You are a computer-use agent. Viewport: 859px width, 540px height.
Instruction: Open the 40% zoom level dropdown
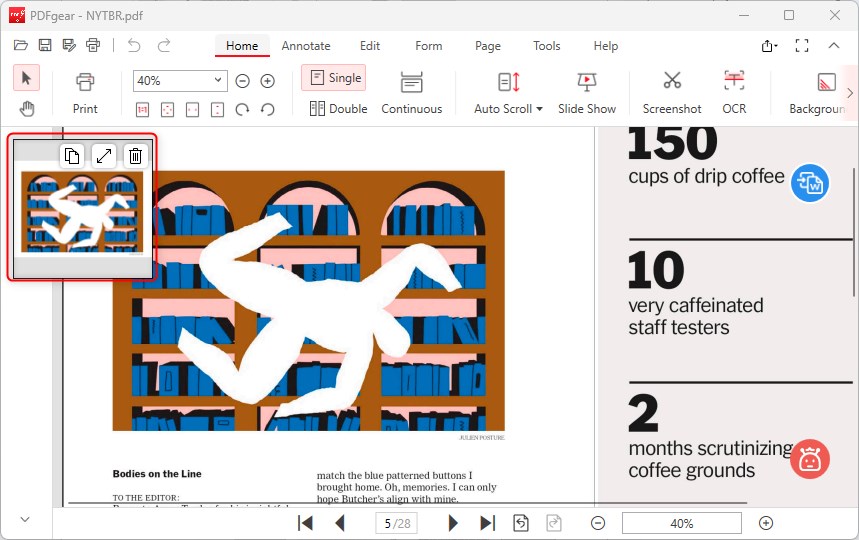tap(219, 81)
